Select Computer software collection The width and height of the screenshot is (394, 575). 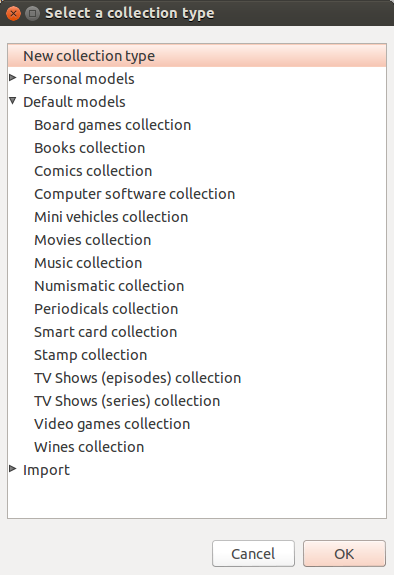pyautogui.click(x=135, y=194)
